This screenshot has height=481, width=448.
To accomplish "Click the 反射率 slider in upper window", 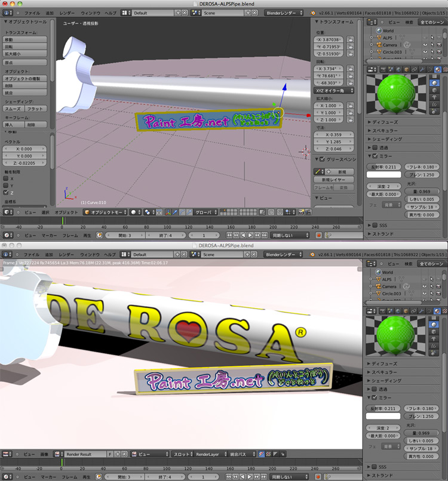I will 383,167.
